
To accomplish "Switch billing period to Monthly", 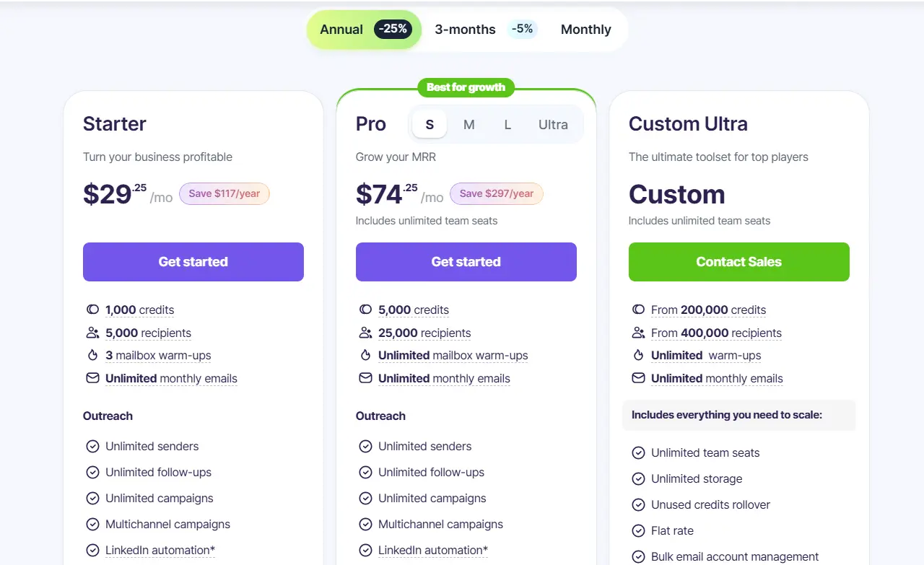I will point(585,30).
